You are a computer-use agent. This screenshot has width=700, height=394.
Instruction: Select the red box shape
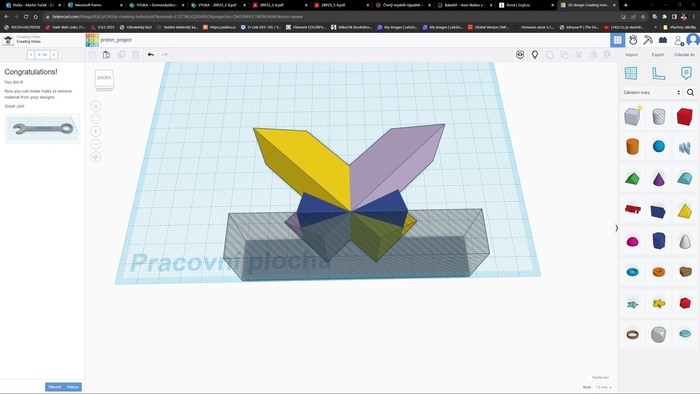[684, 116]
